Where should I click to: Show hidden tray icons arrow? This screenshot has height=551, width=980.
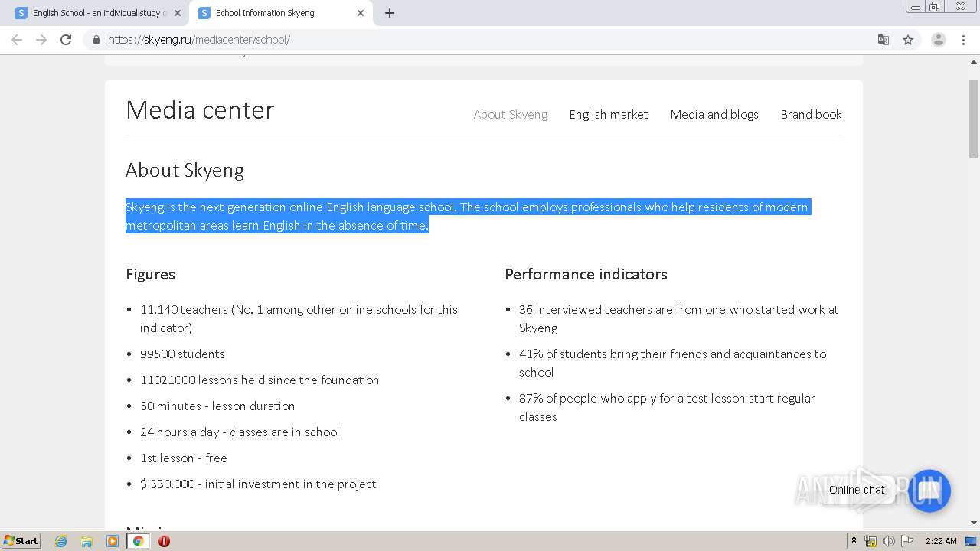click(854, 541)
